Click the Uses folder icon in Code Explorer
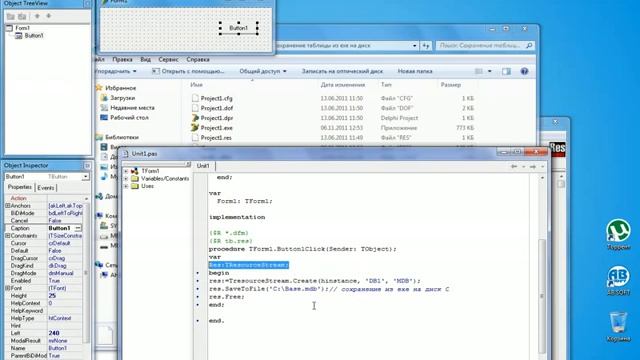The image size is (640, 360). click(x=135, y=186)
